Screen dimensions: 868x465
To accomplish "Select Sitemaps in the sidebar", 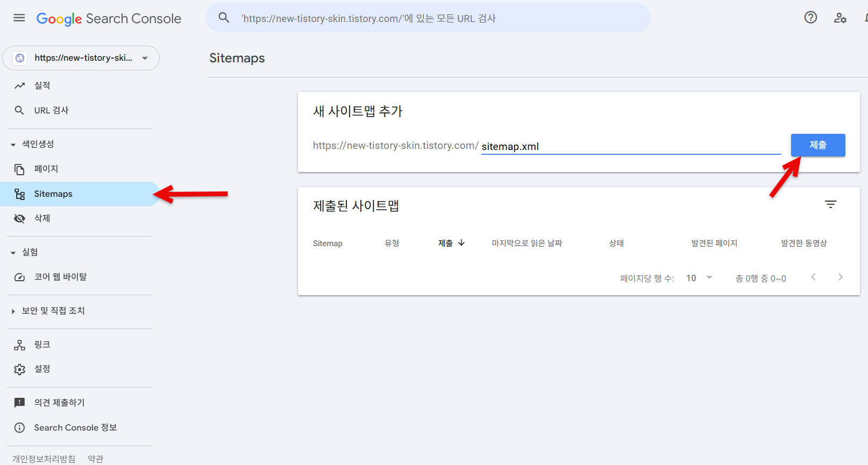I will click(x=80, y=194).
